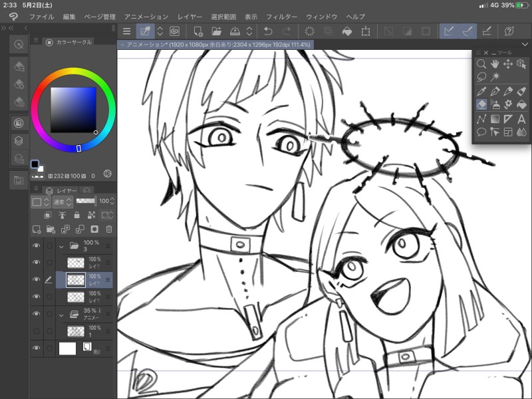Delete layer with trash icon
The image size is (532, 399).
point(109,229)
